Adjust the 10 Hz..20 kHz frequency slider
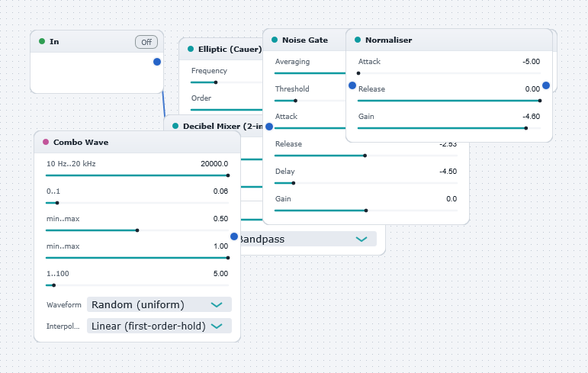Screen dimensions: 588x373 click(x=137, y=175)
